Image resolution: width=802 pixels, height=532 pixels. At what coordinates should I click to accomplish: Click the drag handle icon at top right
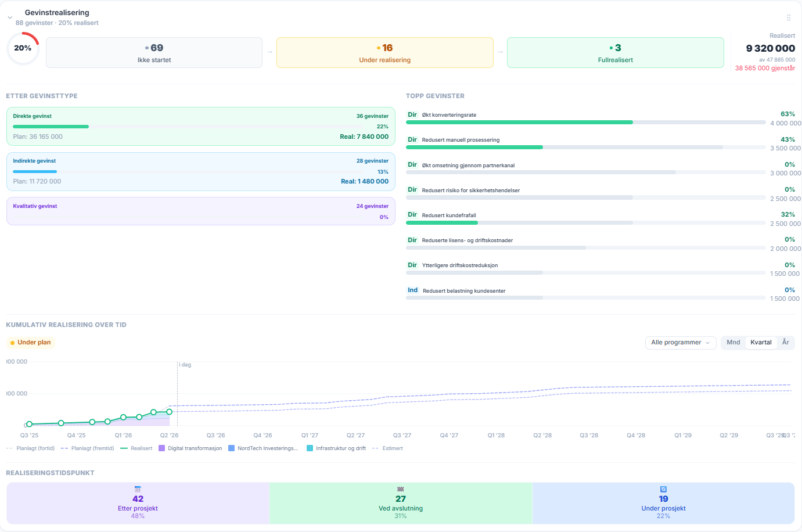(789, 17)
